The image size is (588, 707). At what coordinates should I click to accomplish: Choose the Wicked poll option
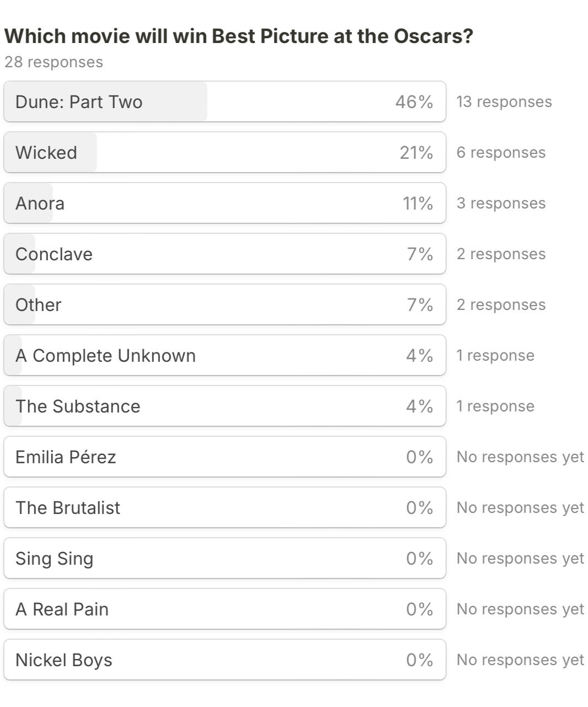(x=224, y=153)
